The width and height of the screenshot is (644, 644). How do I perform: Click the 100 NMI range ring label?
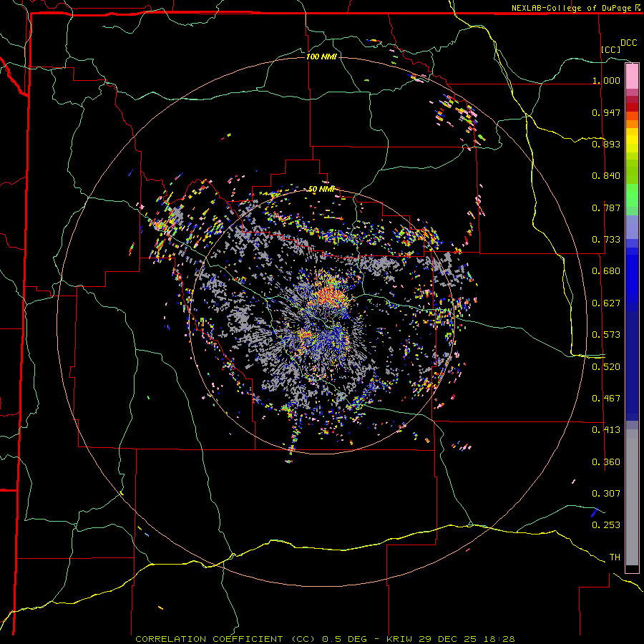pyautogui.click(x=321, y=57)
